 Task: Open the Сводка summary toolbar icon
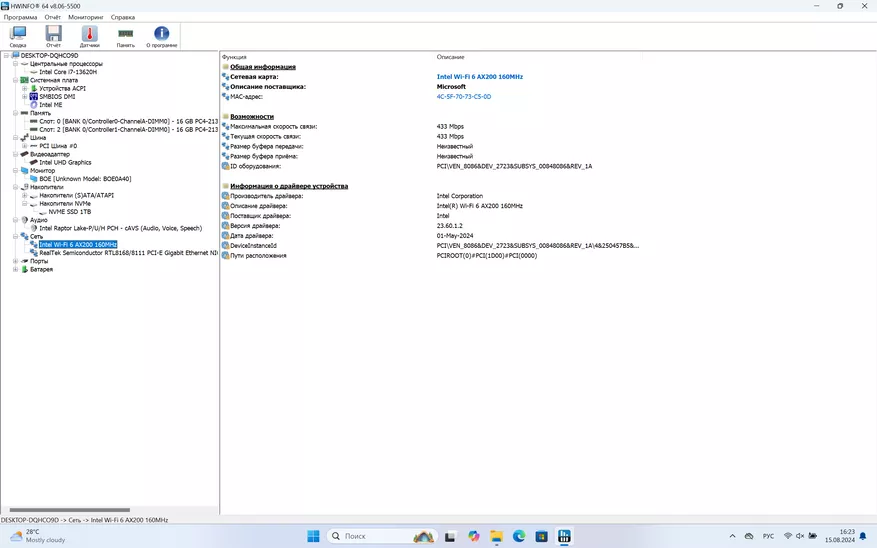tap(18, 36)
